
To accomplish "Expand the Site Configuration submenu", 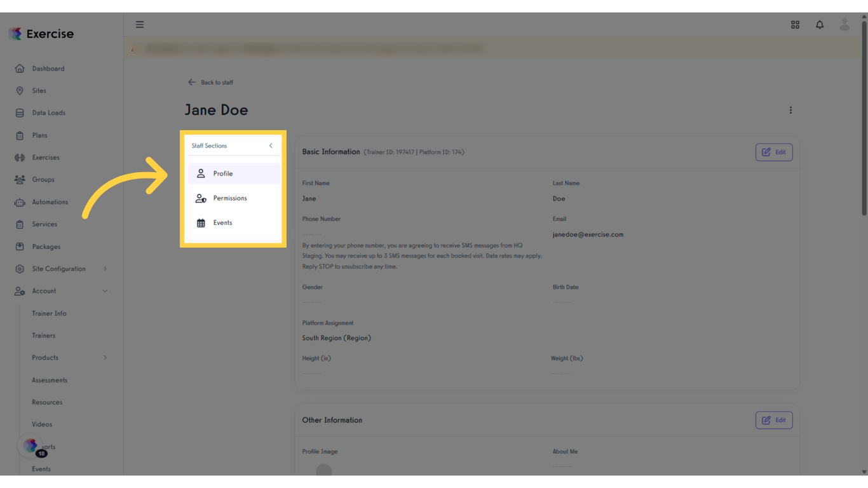I will 105,269.
